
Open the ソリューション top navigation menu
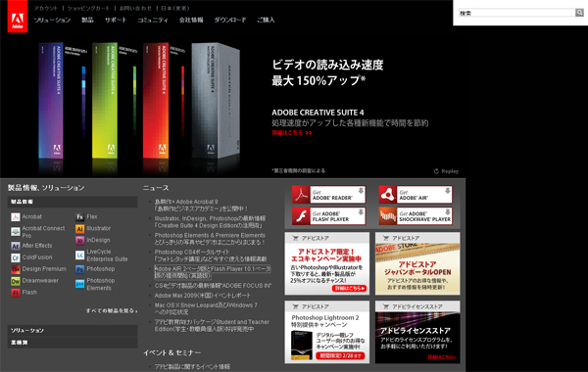coord(52,20)
